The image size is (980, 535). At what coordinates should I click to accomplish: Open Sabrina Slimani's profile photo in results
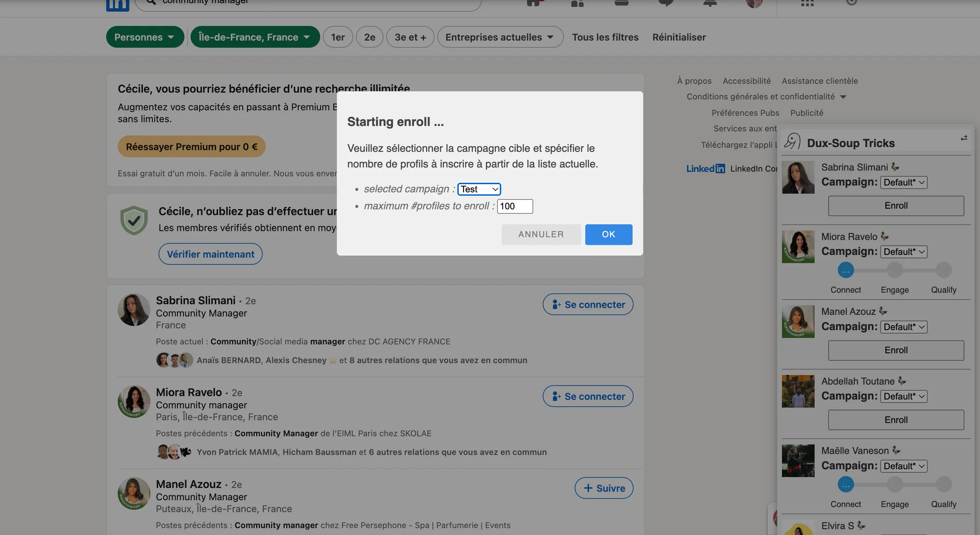coord(134,310)
